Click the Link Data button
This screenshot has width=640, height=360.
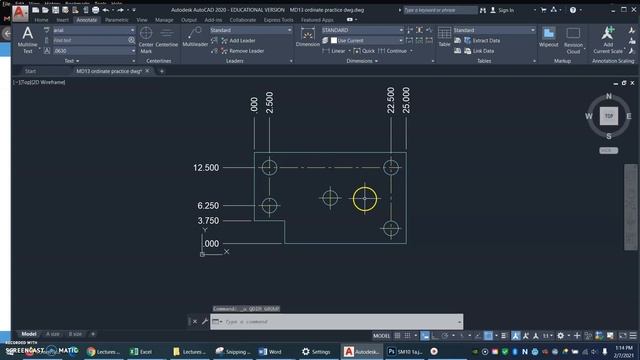(479, 51)
